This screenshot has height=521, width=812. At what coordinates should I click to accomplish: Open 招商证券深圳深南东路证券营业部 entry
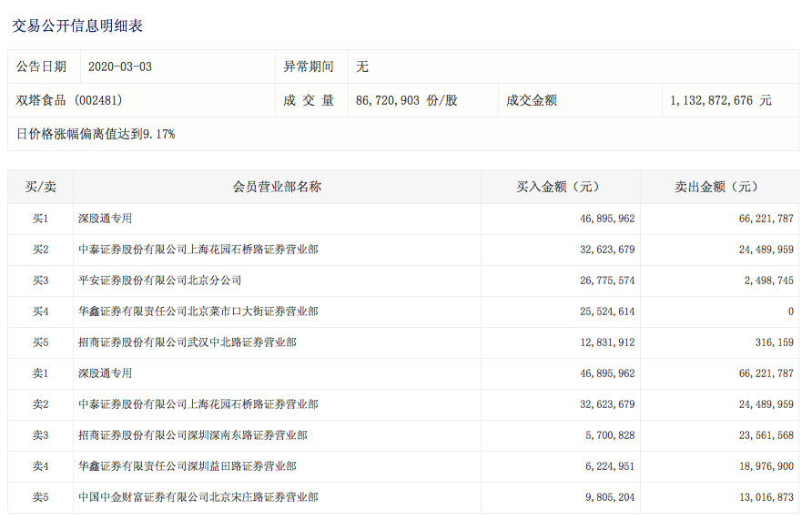click(x=192, y=435)
